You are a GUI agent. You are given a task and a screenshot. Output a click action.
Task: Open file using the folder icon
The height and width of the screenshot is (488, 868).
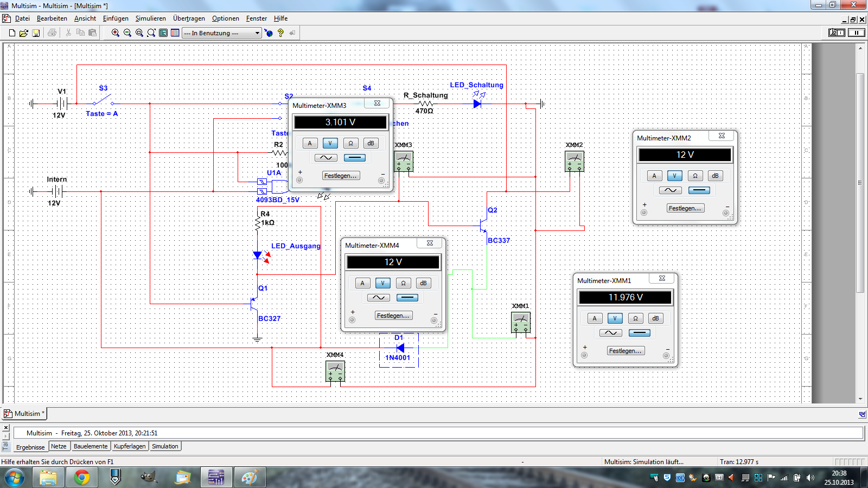[24, 33]
